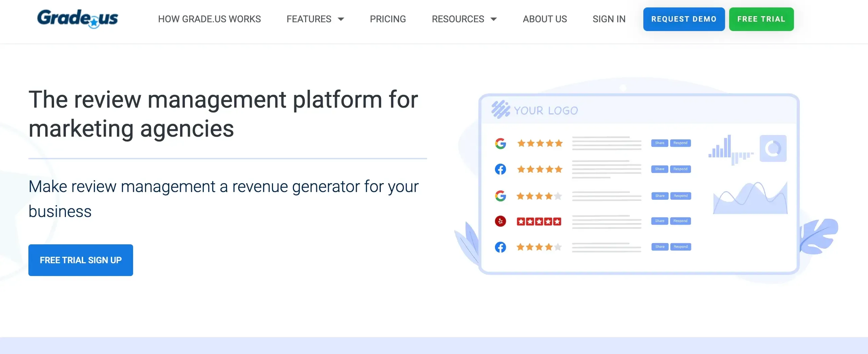Expand the Resources dropdown arrow
The height and width of the screenshot is (354, 868).
click(x=494, y=19)
